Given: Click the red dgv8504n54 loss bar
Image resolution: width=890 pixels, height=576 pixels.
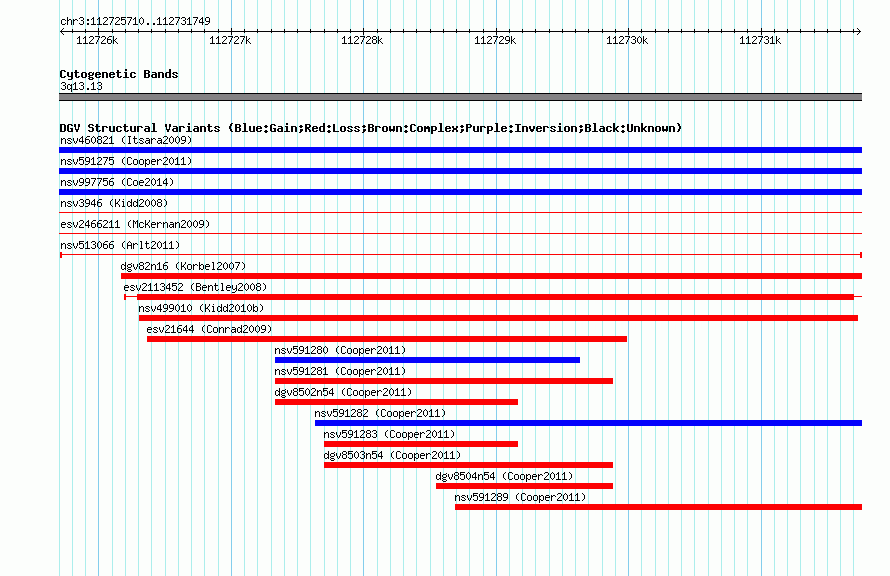Looking at the screenshot, I should pyautogui.click(x=524, y=486).
